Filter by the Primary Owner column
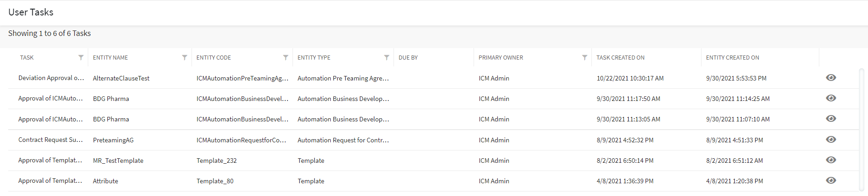 [585, 58]
